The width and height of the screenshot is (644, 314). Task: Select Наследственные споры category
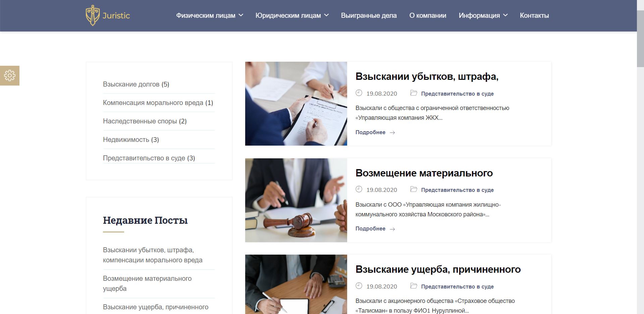point(140,121)
